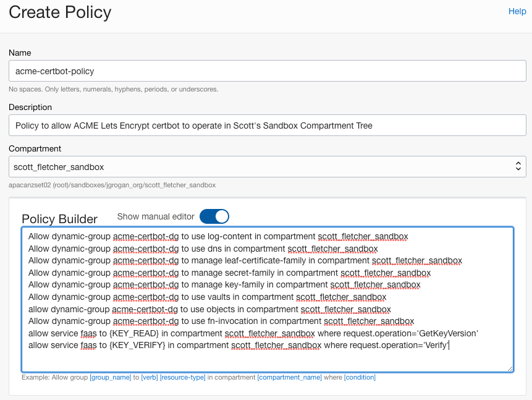This screenshot has height=400, width=532.
Task: Click into the Description text field
Action: click(266, 126)
